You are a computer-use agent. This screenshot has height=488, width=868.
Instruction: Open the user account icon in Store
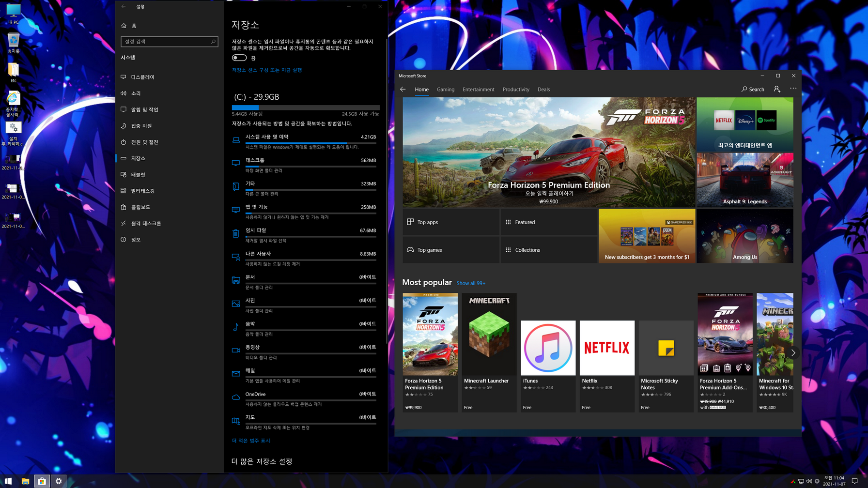point(777,89)
